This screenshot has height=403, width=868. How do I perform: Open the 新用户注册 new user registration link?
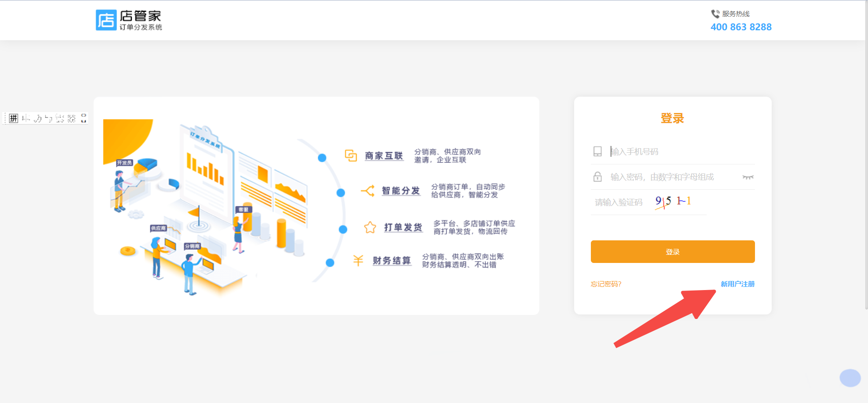pos(737,284)
